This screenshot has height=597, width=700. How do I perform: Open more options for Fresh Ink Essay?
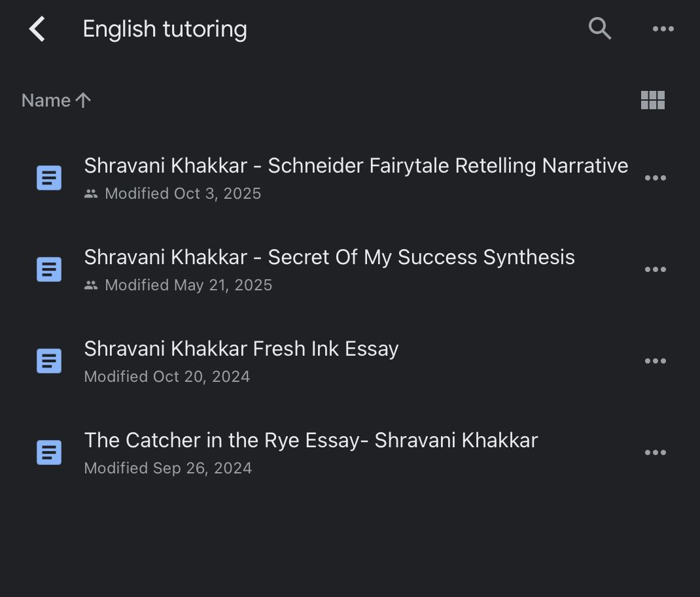point(655,361)
